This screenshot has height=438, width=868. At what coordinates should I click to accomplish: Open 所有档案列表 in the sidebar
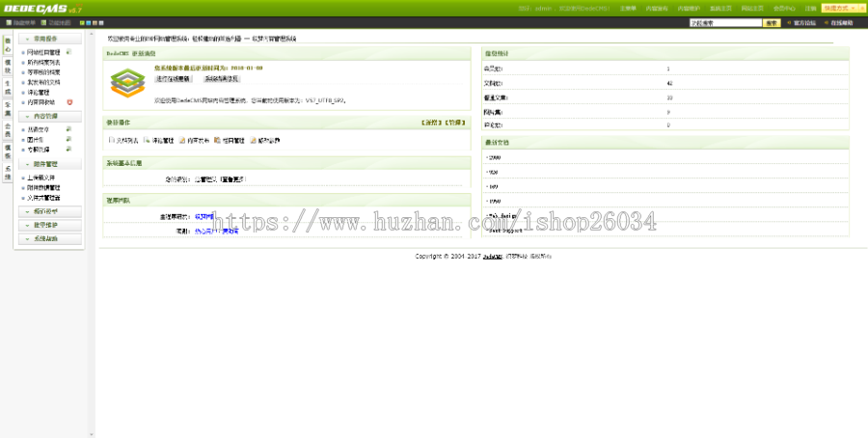(x=43, y=63)
